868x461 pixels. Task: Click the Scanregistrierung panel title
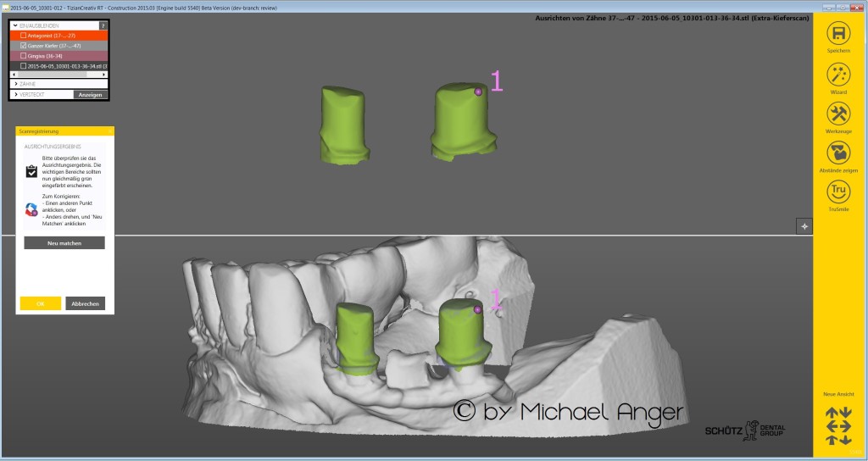(39, 131)
